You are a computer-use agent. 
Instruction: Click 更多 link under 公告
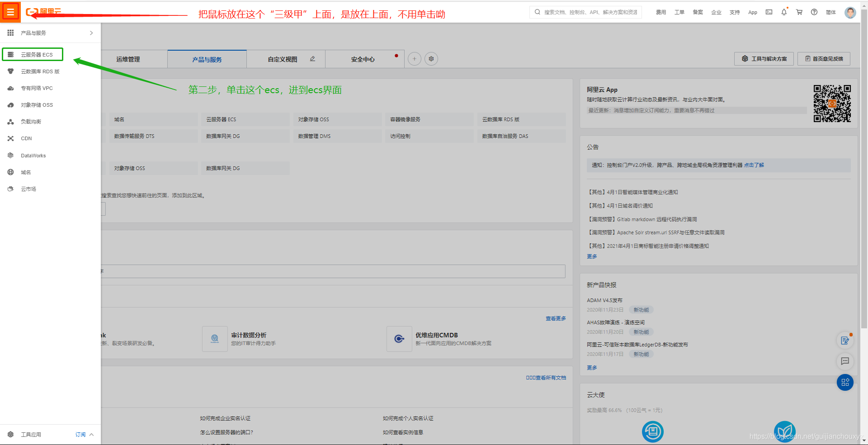click(592, 256)
